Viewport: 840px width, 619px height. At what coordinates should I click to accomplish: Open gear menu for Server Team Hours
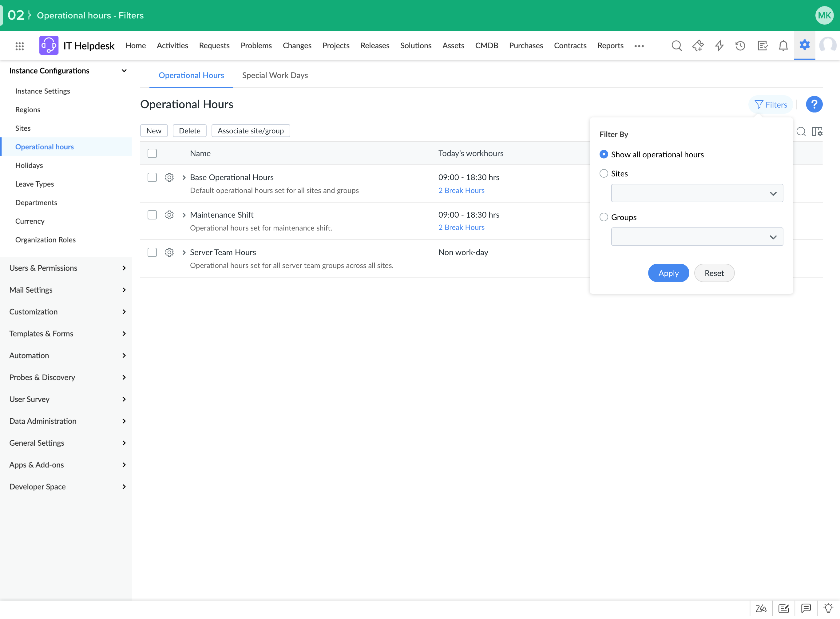[169, 253]
